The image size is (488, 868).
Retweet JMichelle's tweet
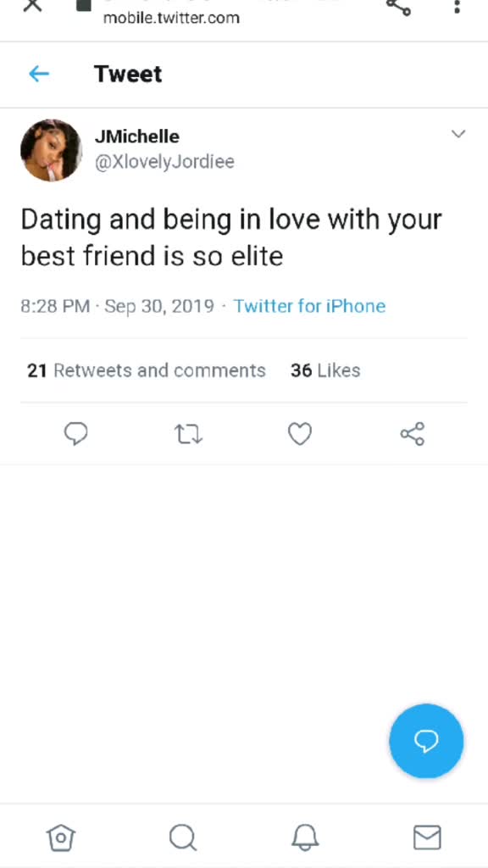click(x=189, y=434)
